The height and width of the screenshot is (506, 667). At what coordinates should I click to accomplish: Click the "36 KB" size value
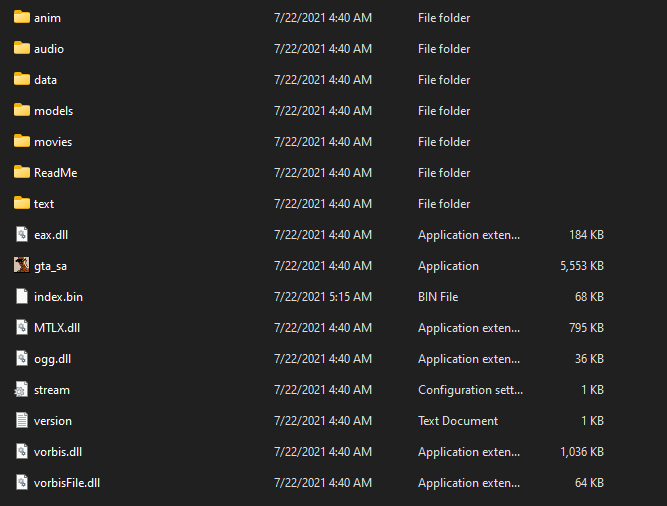pos(590,358)
